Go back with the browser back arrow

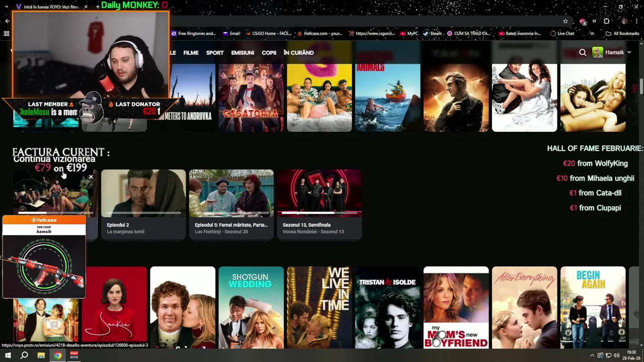(x=7, y=21)
